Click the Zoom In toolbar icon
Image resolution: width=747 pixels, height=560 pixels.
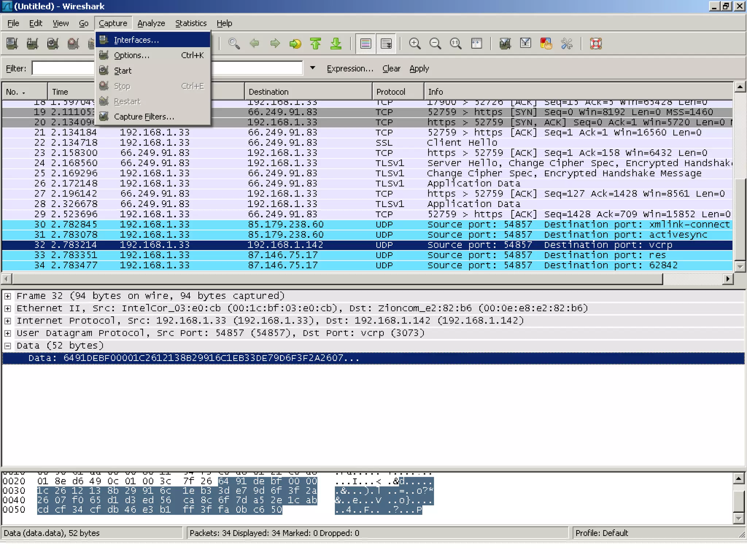coord(415,44)
